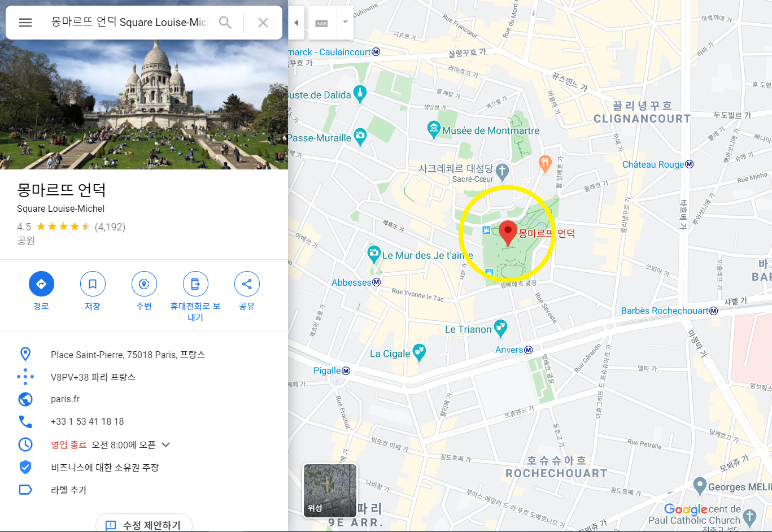Collapse the side panel with the arrow
Image resolution: width=772 pixels, height=532 pixels.
click(296, 23)
